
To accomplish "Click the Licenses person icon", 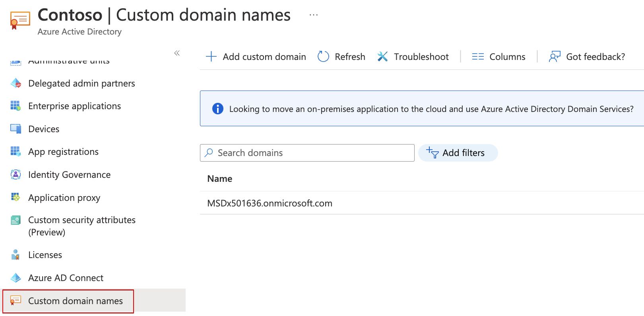I will click(16, 255).
